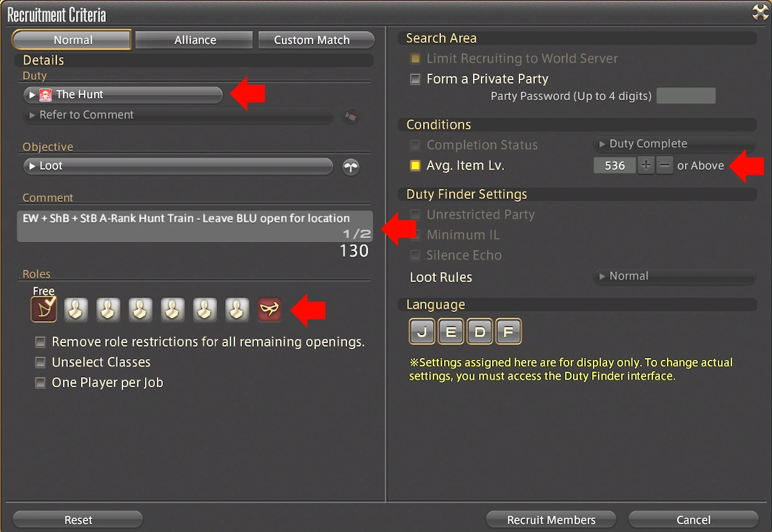772x532 pixels.
Task: Toggle the Japanese language J icon
Action: pos(422,332)
